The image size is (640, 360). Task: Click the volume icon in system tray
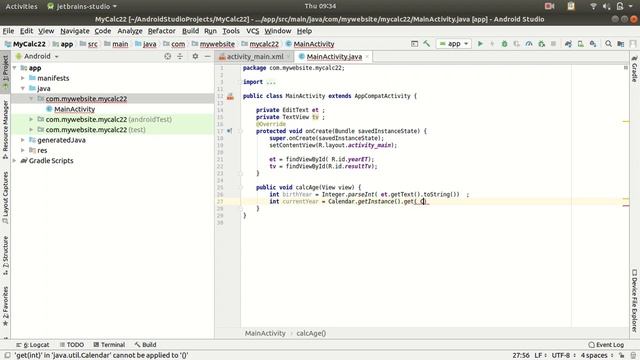(607, 6)
